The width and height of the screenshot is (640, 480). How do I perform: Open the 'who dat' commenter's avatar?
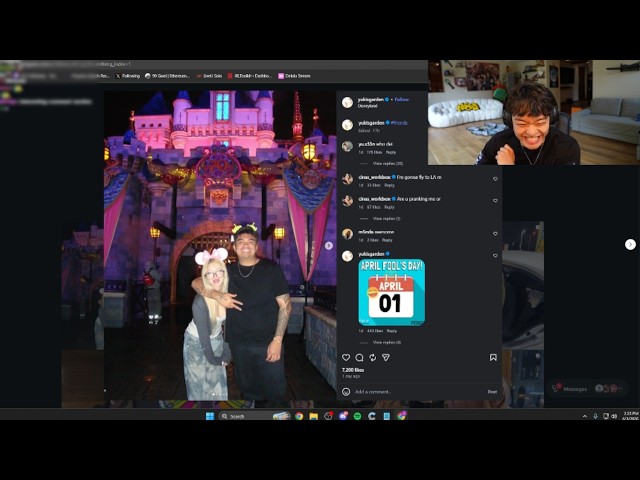click(347, 146)
